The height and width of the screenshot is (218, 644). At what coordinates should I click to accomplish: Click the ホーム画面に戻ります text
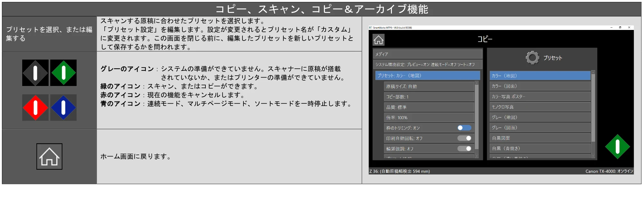click(x=136, y=156)
